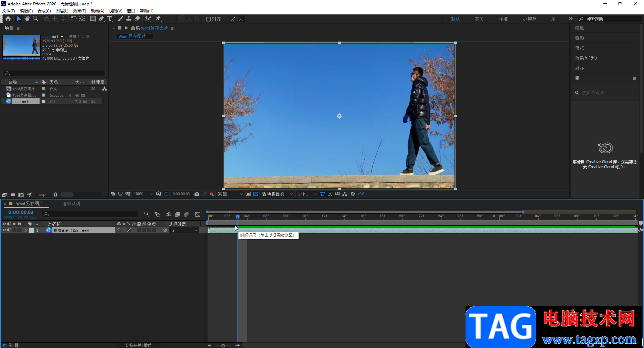Click the 切换开关/模式 button

(138, 345)
